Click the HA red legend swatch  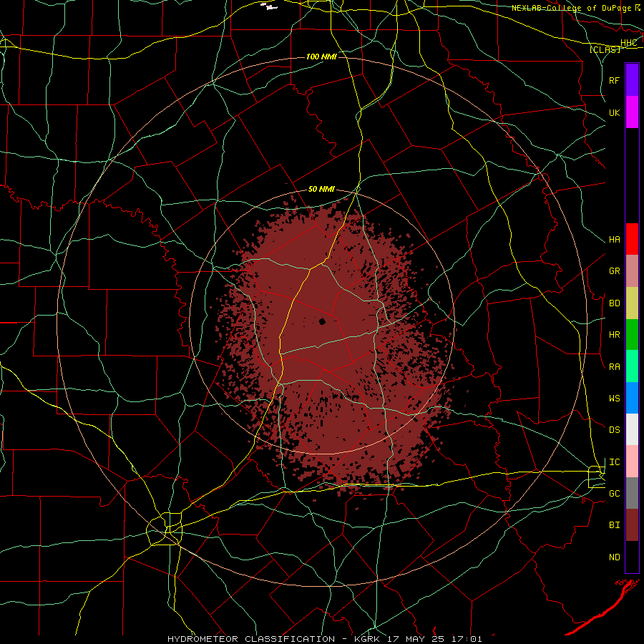[632, 239]
